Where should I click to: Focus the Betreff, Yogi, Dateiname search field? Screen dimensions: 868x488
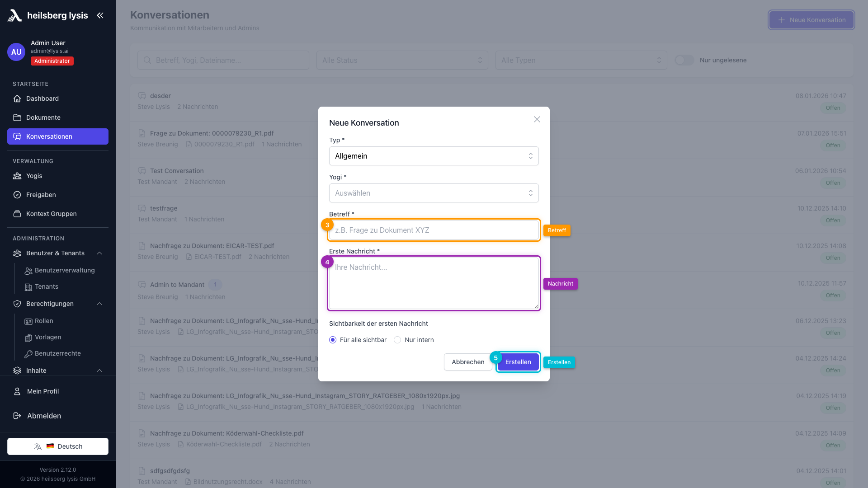pos(223,60)
